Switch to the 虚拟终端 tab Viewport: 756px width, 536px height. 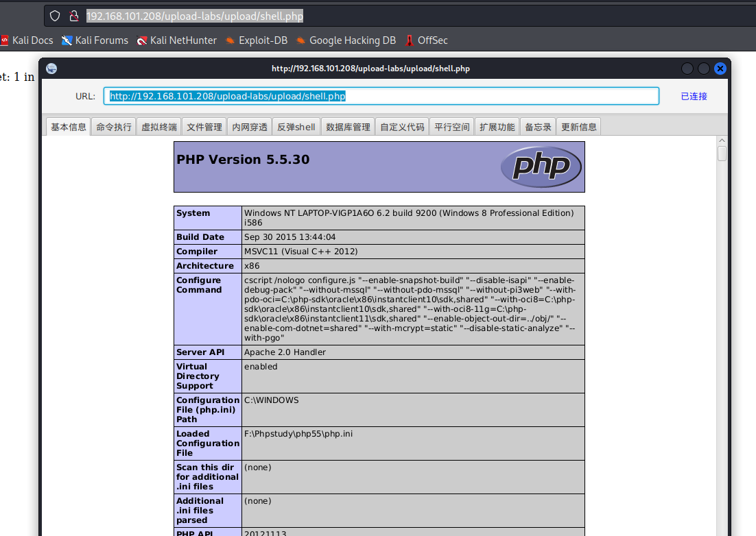(x=159, y=127)
